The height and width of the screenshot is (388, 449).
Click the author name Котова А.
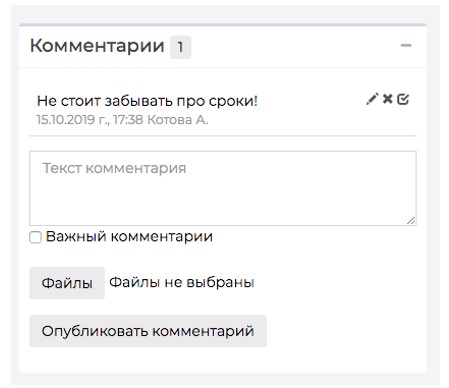pyautogui.click(x=178, y=120)
